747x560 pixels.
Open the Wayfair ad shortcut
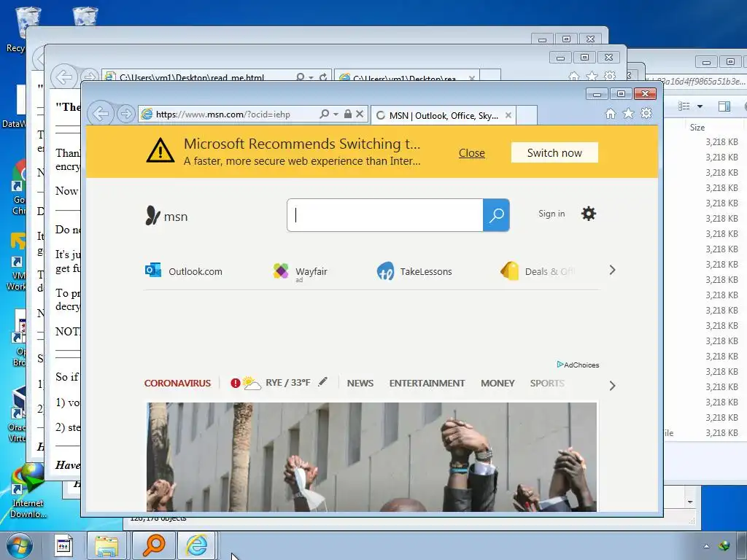point(300,271)
